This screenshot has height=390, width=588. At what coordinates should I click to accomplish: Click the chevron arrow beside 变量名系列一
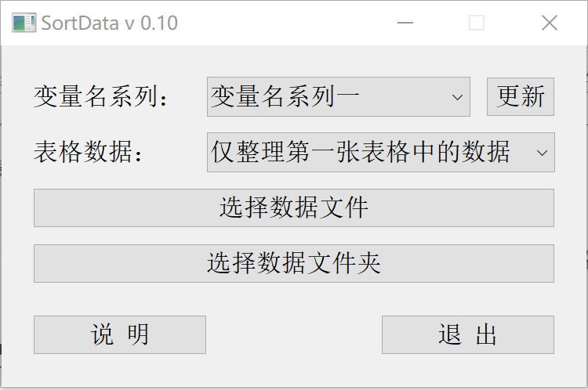coord(457,97)
